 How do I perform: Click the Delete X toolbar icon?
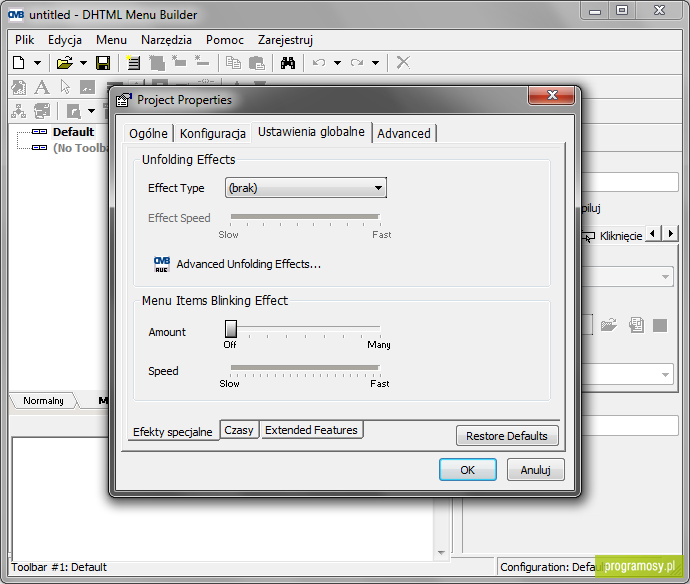(x=403, y=62)
